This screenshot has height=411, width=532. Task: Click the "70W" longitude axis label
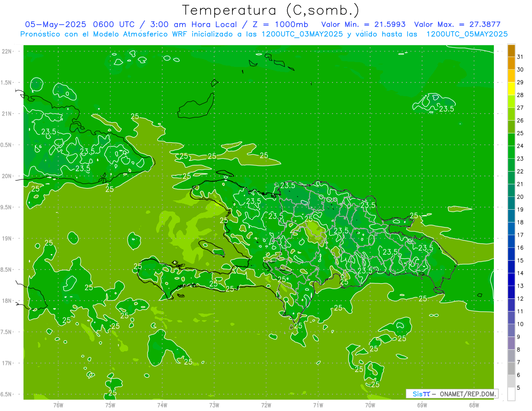point(370,405)
